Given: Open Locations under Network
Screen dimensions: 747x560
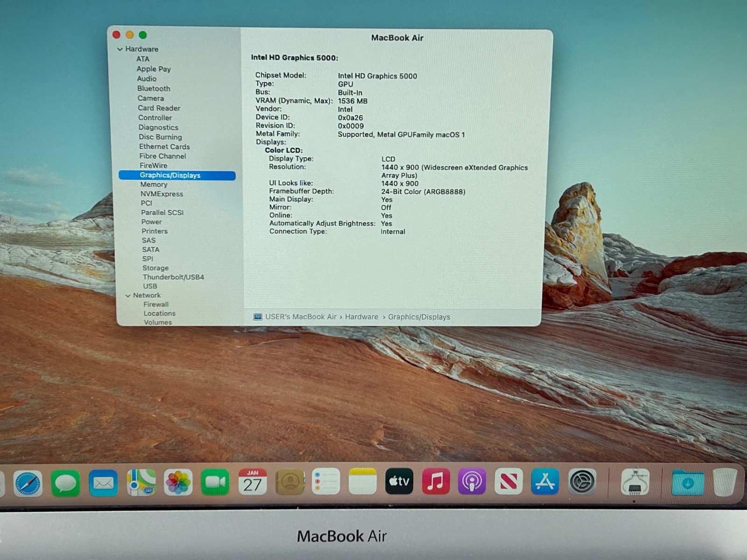Looking at the screenshot, I should point(160,314).
